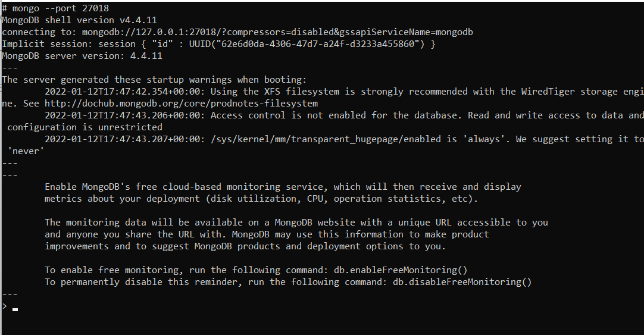Image resolution: width=644 pixels, height=335 pixels.
Task: Click the 'never' setting text
Action: point(26,151)
